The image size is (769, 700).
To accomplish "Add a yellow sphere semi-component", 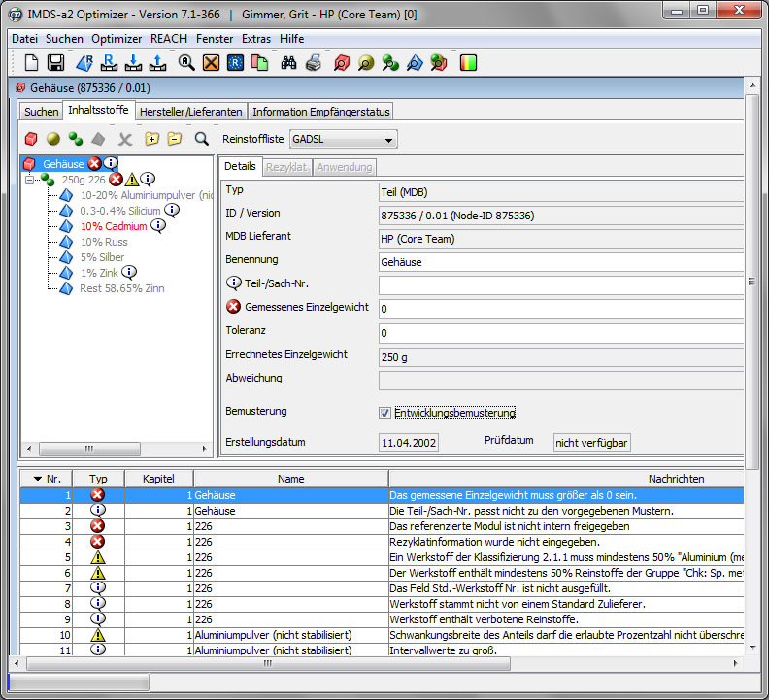I will [53, 139].
